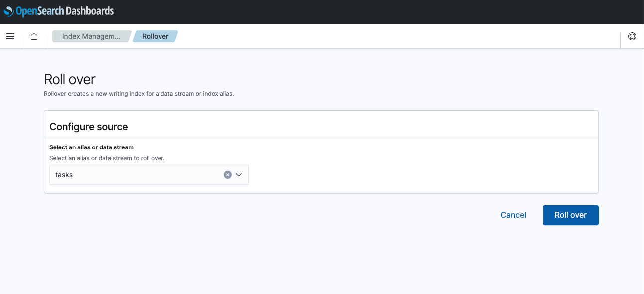Viewport: 644px width, 294px height.
Task: Select the help icon at top right
Action: pyautogui.click(x=632, y=36)
